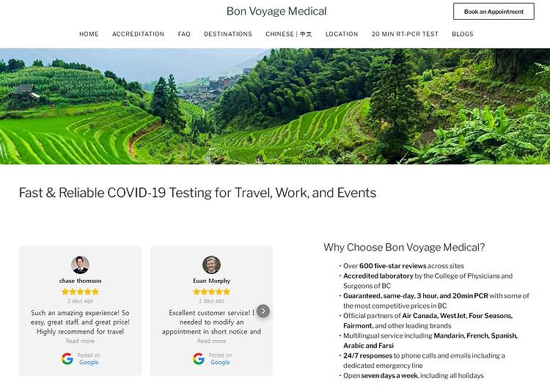Open the Home menu item
550x392 pixels.
[x=89, y=34]
